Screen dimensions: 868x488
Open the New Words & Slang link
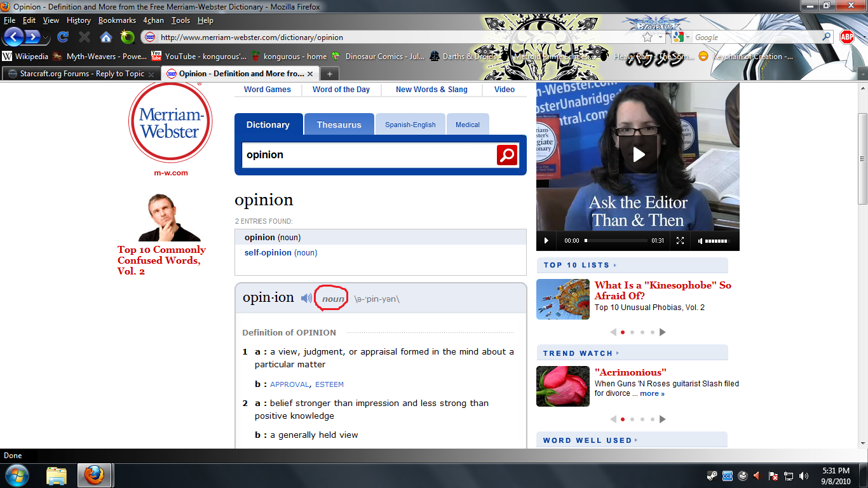431,90
